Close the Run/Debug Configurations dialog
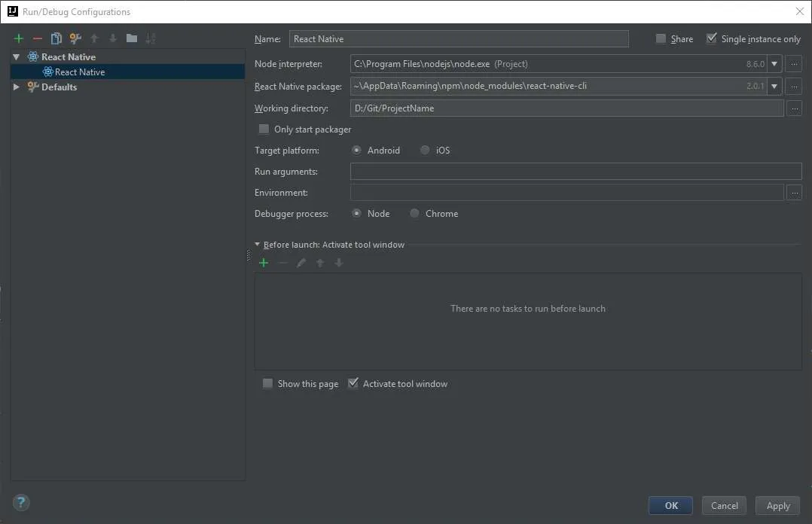 (800, 11)
